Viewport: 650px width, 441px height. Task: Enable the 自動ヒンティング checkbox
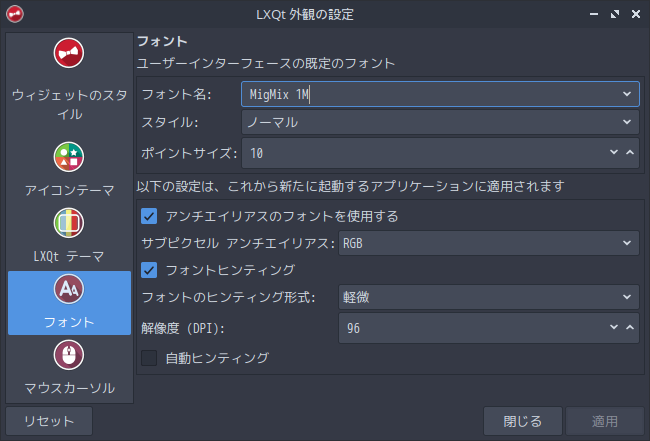click(x=149, y=358)
